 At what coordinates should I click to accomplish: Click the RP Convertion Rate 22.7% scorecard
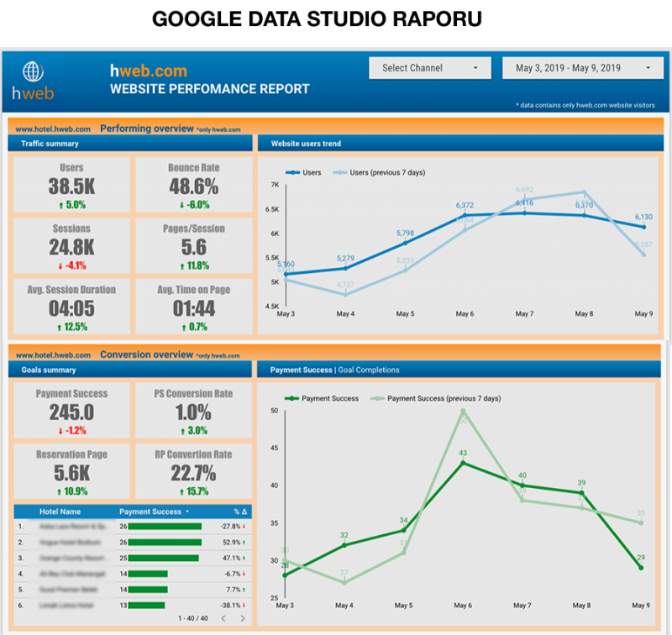point(193,471)
